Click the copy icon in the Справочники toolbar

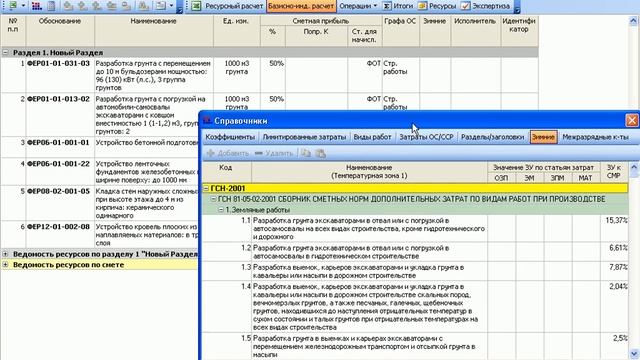coord(306,153)
